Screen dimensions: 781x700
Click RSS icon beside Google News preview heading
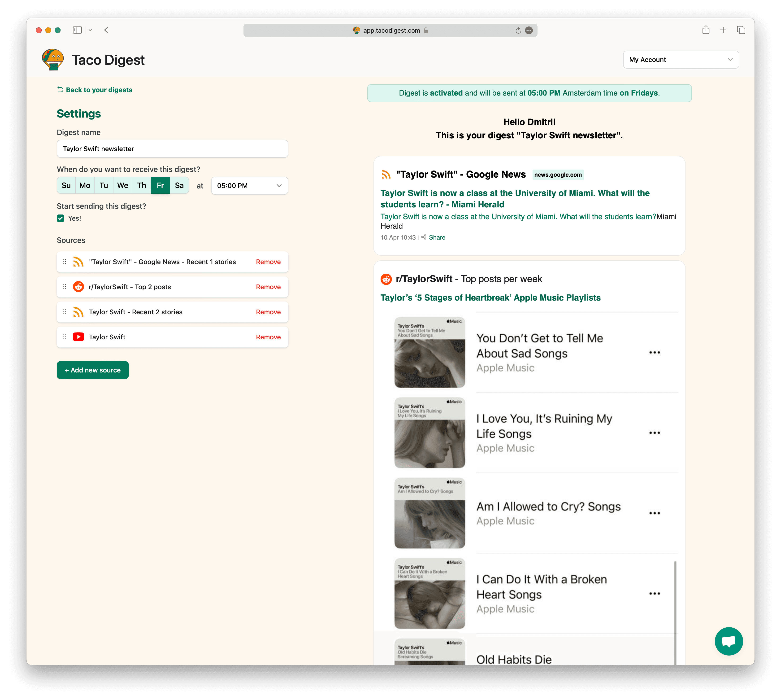coord(386,175)
